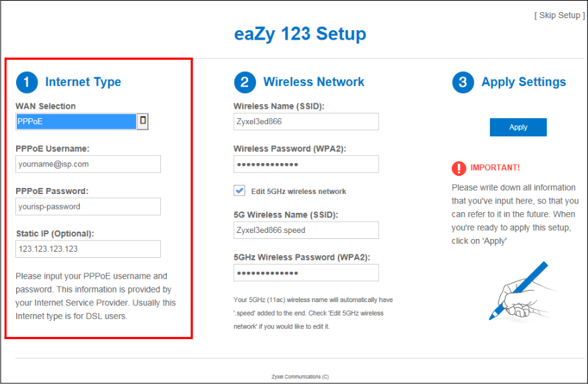
Task: Click the step 1 circle icon
Action: tap(27, 83)
